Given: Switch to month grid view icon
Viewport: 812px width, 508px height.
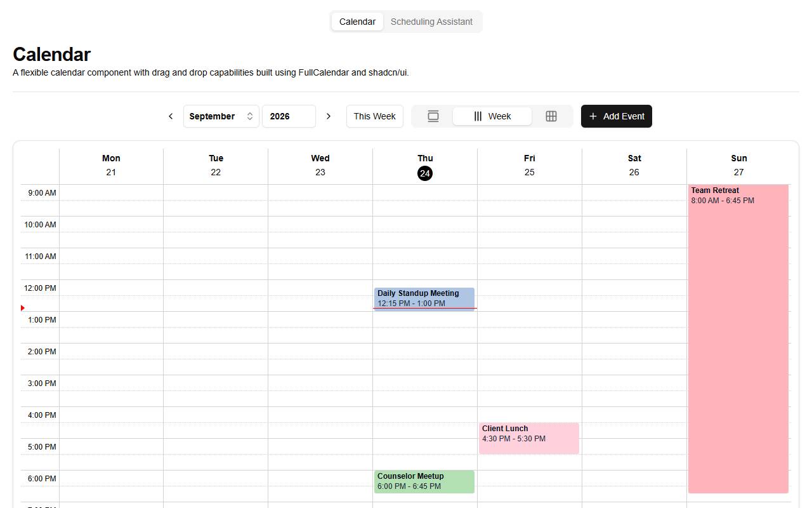Looking at the screenshot, I should 551,116.
